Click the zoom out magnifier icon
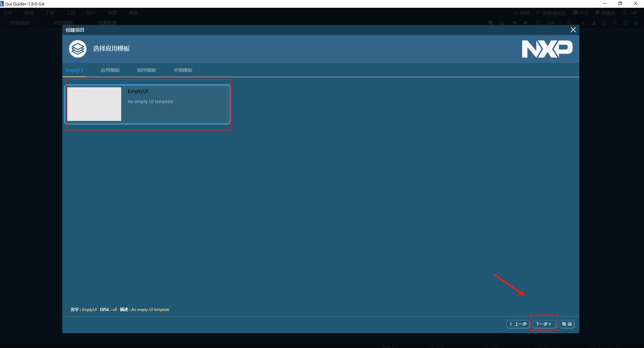Screen dimensions: 644x348 [539, 23]
